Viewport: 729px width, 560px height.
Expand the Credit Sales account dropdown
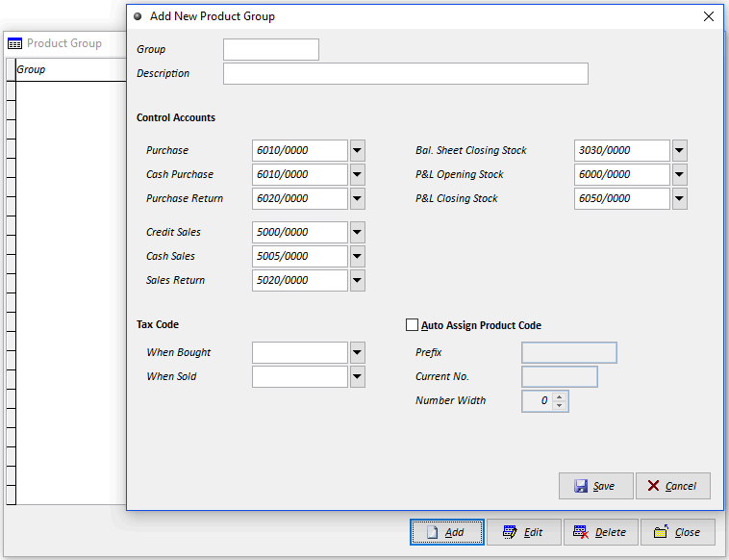click(x=358, y=232)
